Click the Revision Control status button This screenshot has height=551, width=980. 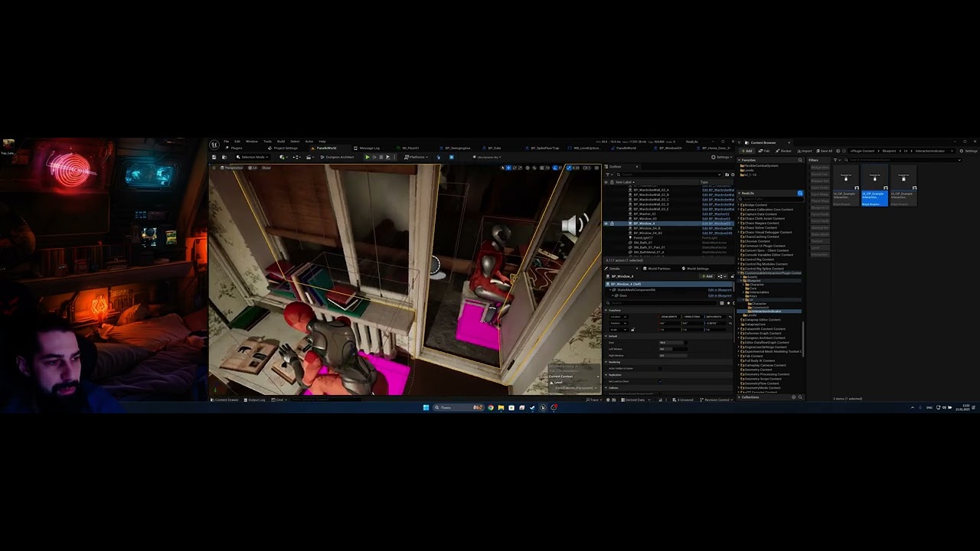coord(717,399)
